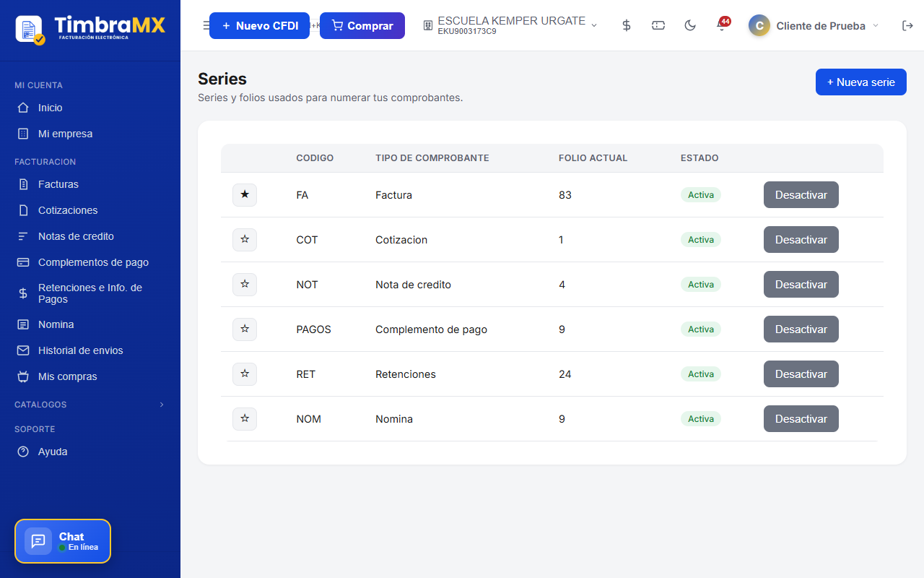Open the Chat En línea widget
The width and height of the screenshot is (924, 578).
[63, 541]
